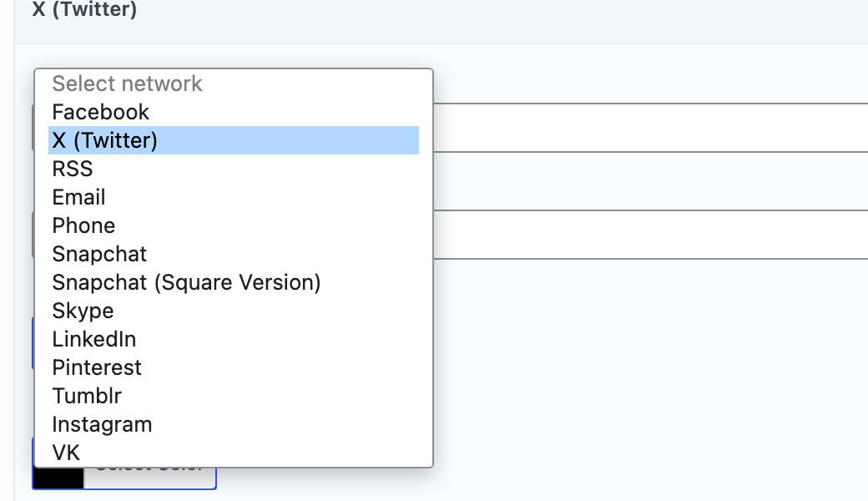Viewport: 868px width, 501px height.
Task: Open the black color swatch picker
Action: tap(58, 478)
